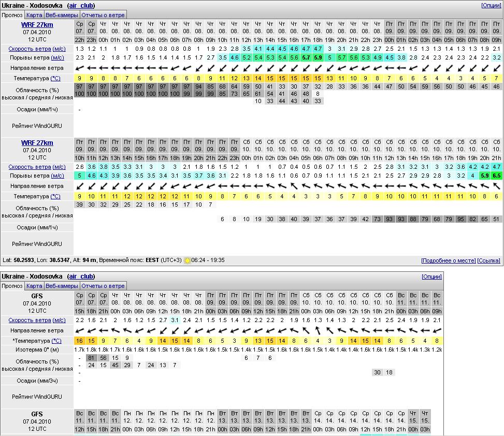
Task: Click Скорость ветра (м/с) link in GFS table
Action: pyautogui.click(x=37, y=320)
